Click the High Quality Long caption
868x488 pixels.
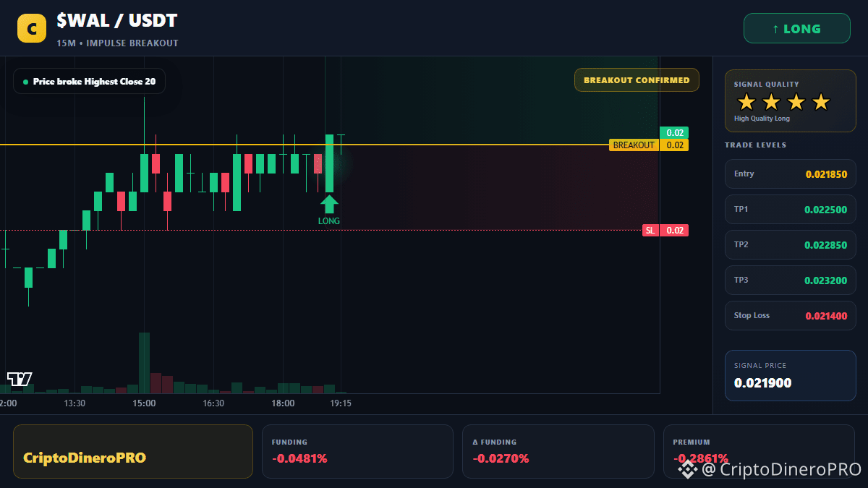point(762,119)
